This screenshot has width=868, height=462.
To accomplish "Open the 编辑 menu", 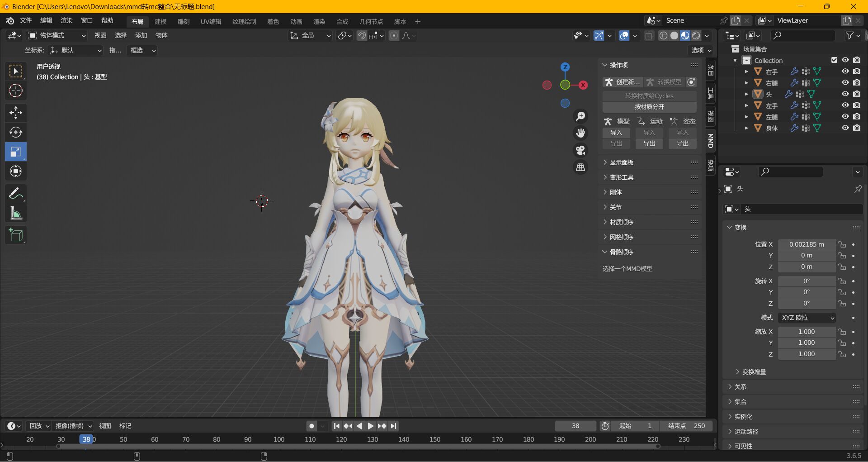I will click(46, 21).
